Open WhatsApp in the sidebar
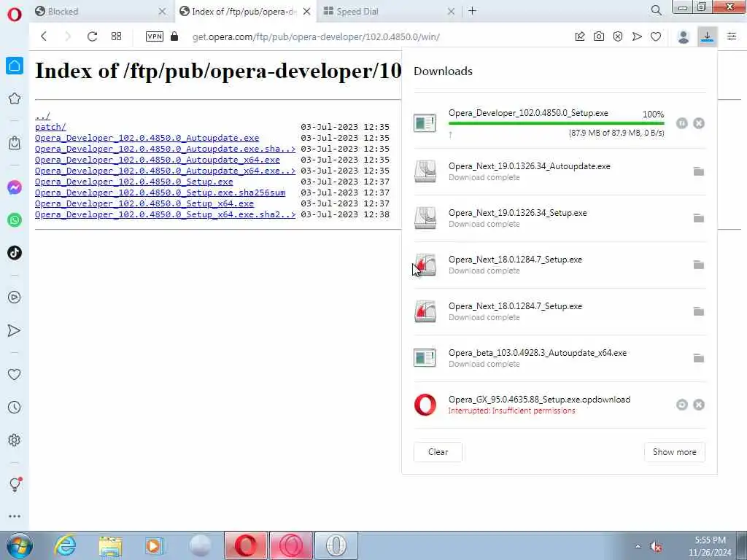Viewport: 747px width, 560px height. [15, 220]
